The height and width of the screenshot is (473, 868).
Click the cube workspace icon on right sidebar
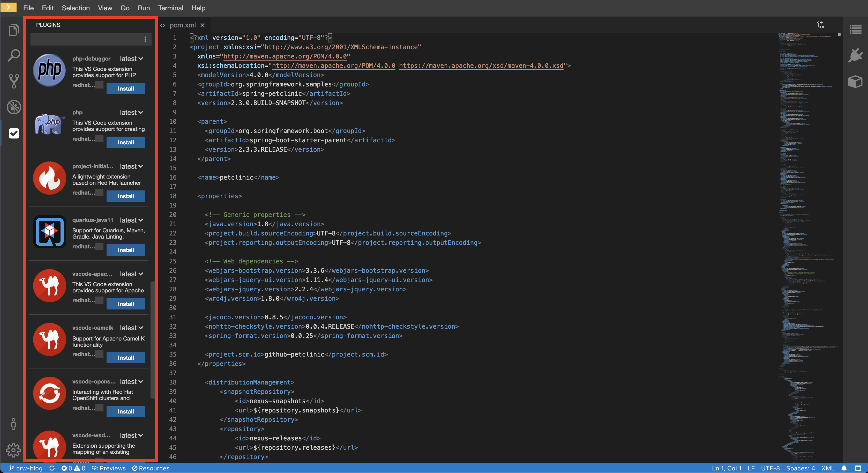[x=855, y=81]
